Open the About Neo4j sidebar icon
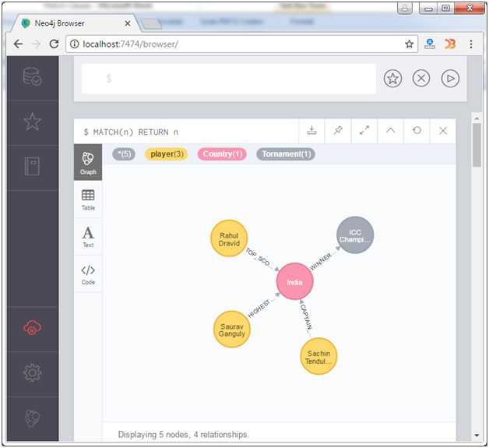Screen dimensions: 489x448 coord(32,418)
